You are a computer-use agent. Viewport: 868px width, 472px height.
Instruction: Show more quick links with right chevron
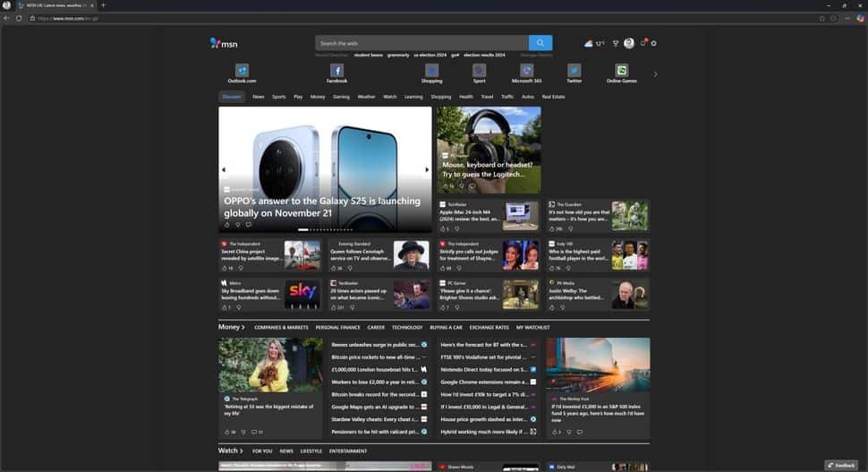(x=655, y=74)
